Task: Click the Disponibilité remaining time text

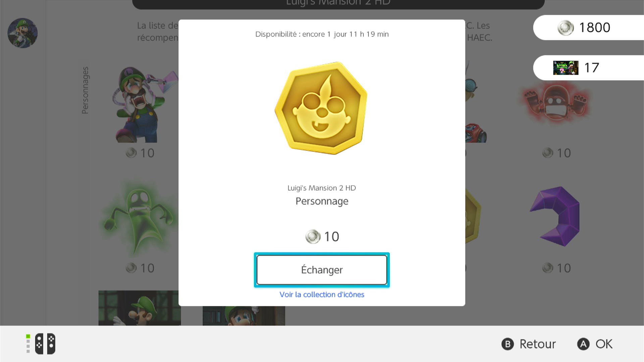Action: coord(322,34)
